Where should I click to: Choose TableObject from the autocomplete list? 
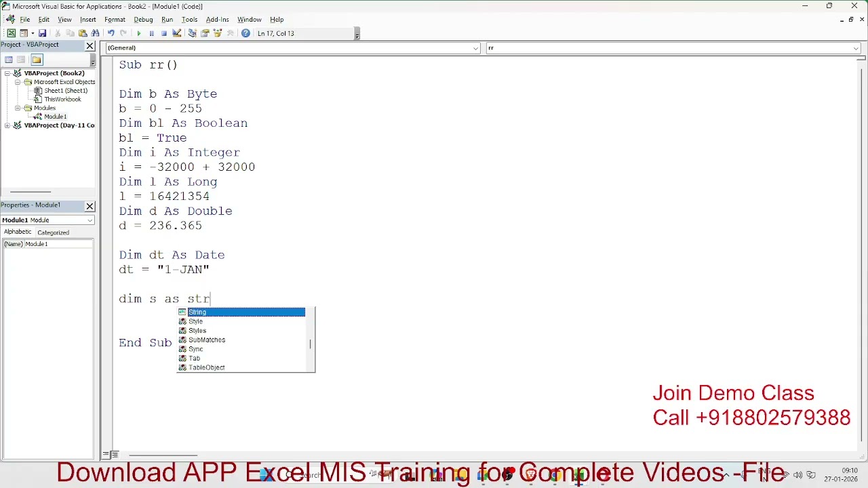[241, 367]
